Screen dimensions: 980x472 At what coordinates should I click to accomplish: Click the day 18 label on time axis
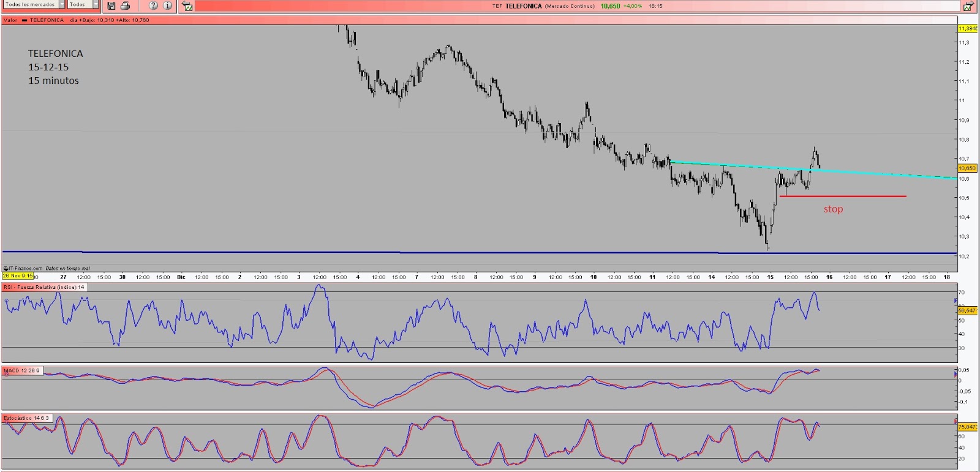click(947, 277)
